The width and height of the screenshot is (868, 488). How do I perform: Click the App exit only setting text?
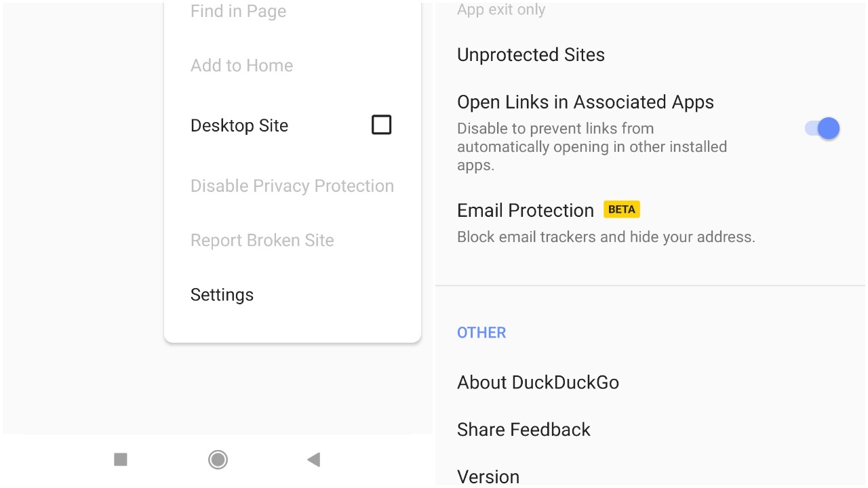pyautogui.click(x=500, y=9)
